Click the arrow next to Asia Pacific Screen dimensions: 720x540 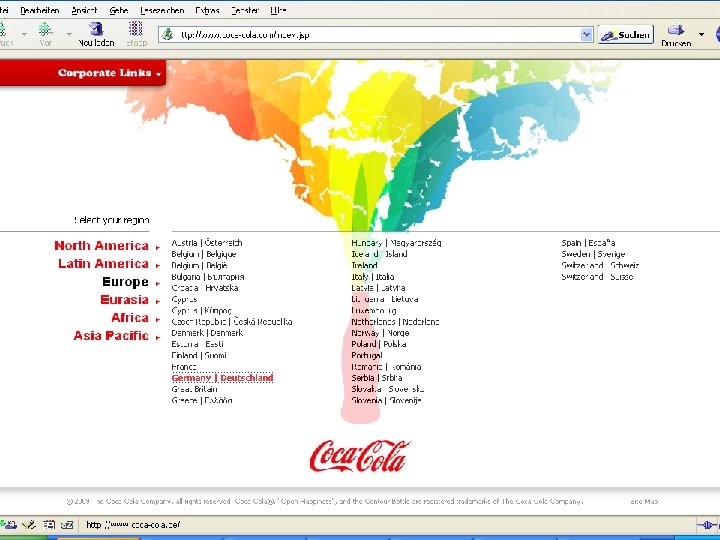click(158, 338)
